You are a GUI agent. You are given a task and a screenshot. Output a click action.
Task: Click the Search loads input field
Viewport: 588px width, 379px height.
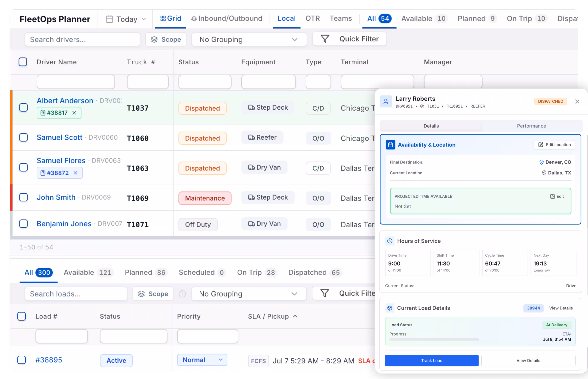tap(76, 294)
